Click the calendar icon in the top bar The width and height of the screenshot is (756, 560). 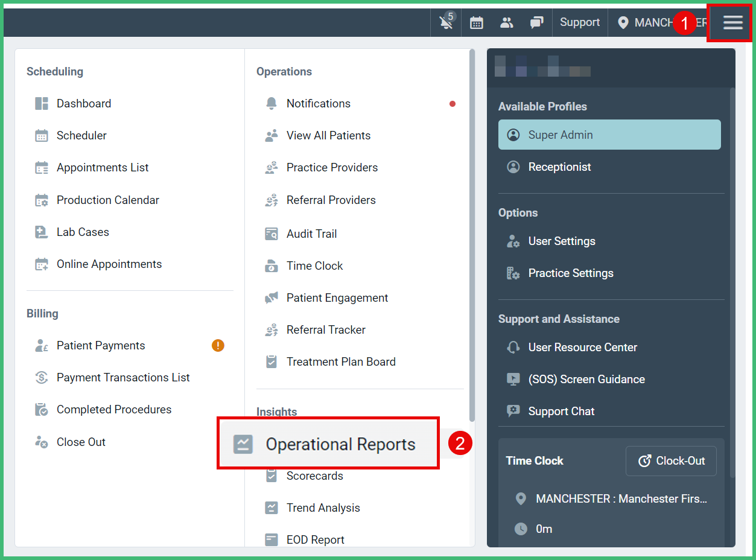(x=476, y=22)
